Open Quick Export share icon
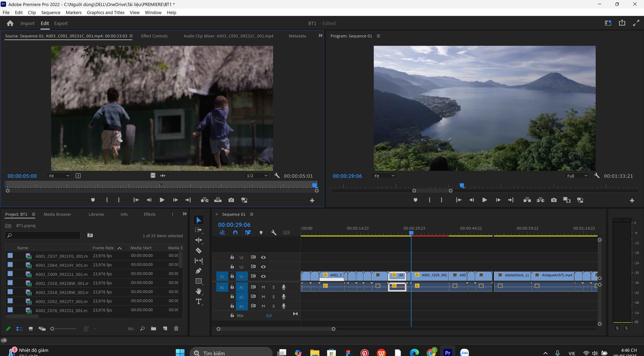644x356 pixels. click(622, 23)
